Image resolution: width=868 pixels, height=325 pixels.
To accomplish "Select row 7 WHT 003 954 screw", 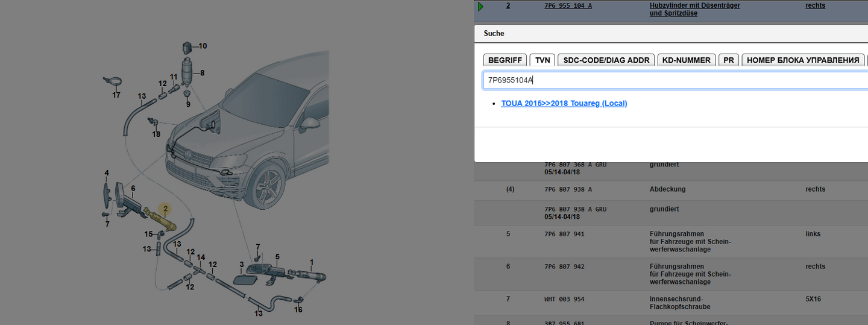I will [670, 303].
